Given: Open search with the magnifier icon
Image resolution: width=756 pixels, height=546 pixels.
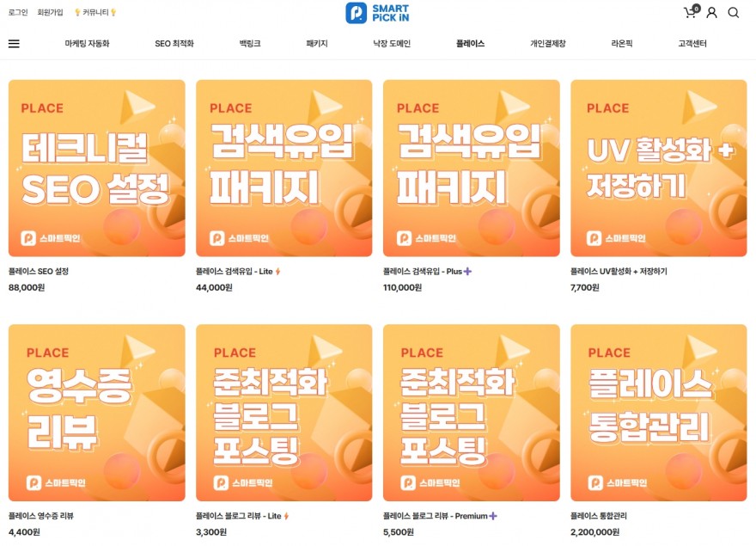Looking at the screenshot, I should point(734,13).
